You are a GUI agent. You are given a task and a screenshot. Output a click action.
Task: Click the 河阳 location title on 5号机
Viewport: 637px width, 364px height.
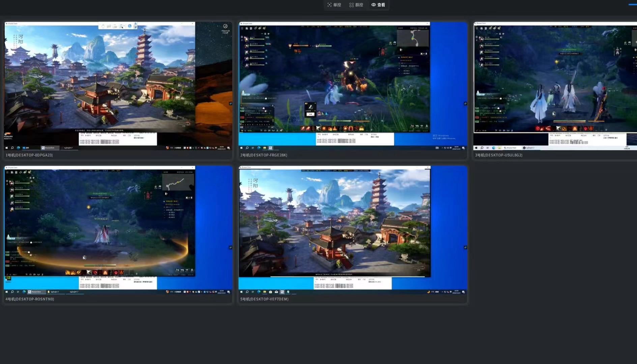(x=255, y=183)
